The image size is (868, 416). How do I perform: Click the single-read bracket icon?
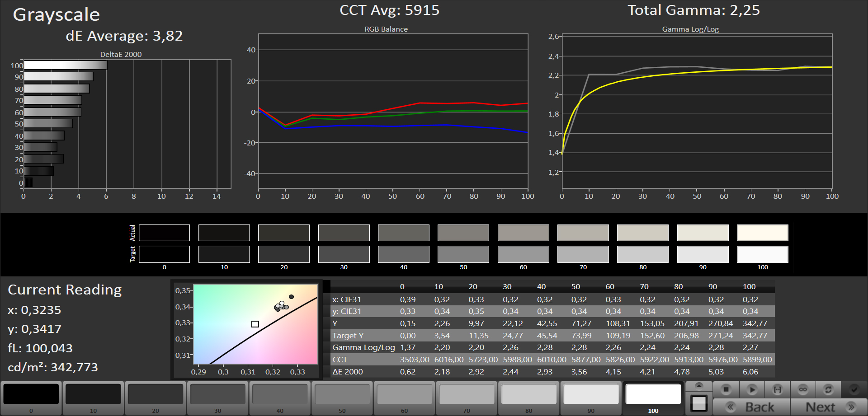click(x=778, y=389)
